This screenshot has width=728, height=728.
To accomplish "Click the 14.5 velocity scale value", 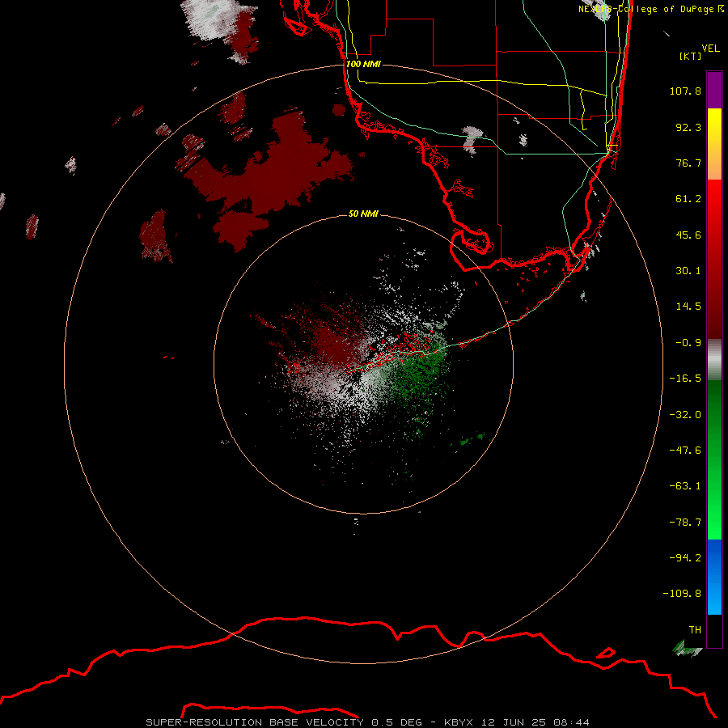I will (688, 307).
